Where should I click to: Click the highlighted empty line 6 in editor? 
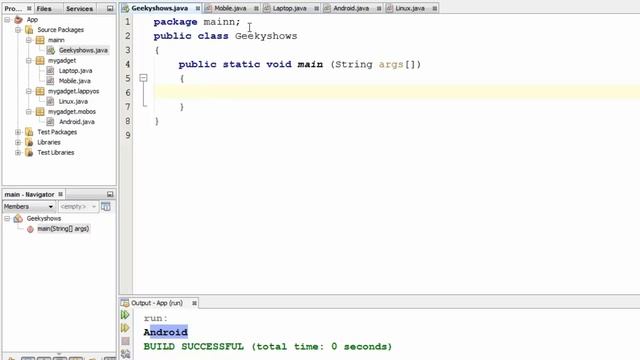[x=396, y=92]
